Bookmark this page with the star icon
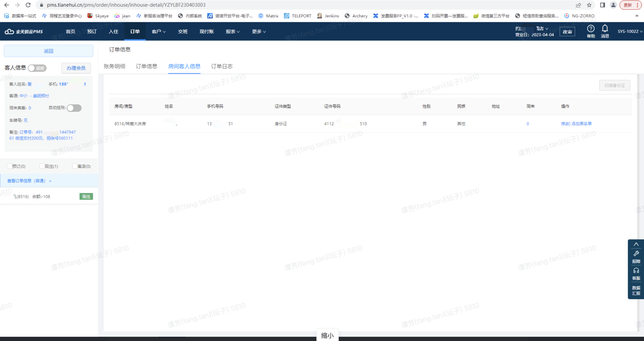 click(x=589, y=5)
